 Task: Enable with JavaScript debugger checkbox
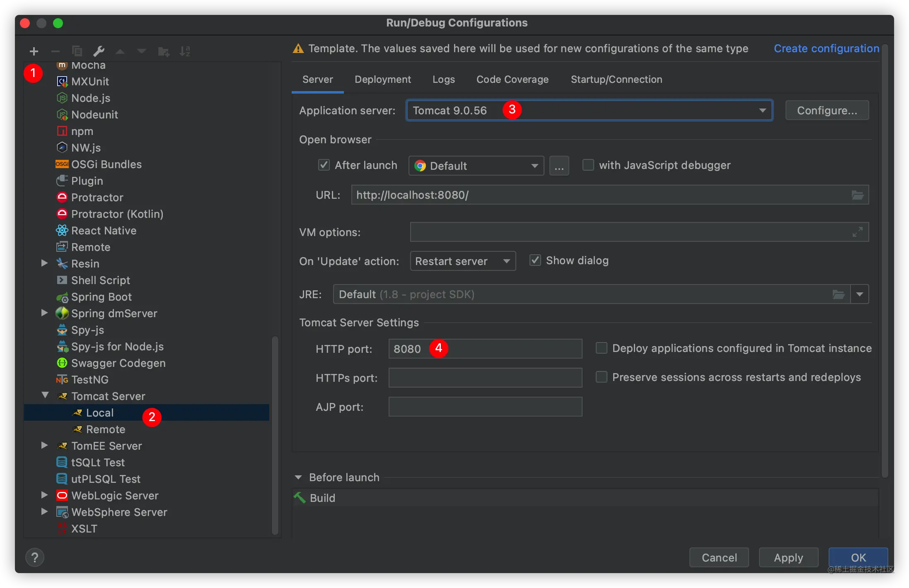point(588,165)
